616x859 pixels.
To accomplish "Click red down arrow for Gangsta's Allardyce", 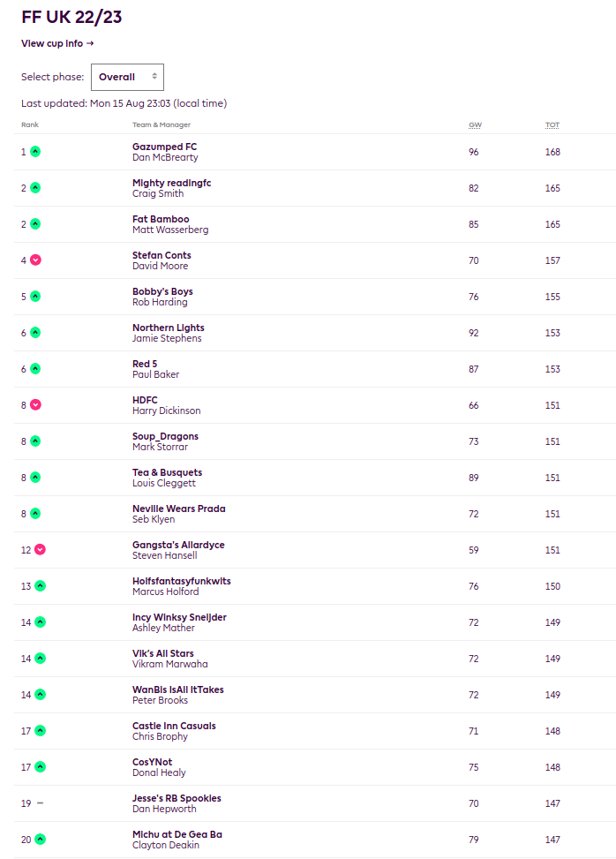I will (x=40, y=550).
